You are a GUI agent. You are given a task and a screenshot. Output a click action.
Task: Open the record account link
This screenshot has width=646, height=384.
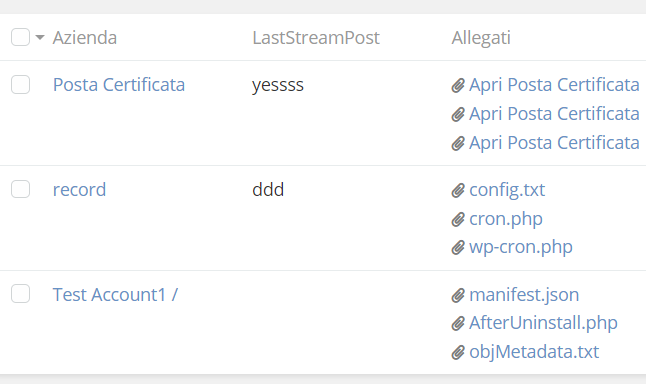click(80, 190)
